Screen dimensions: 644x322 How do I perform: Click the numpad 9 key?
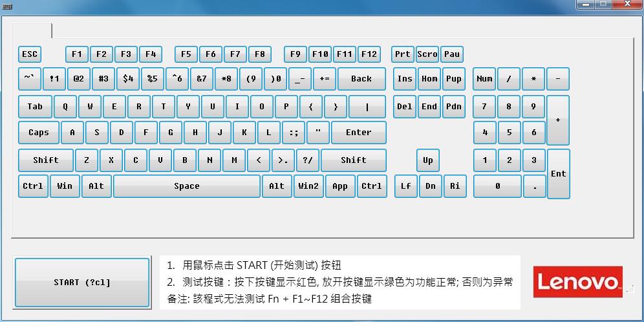tap(533, 107)
